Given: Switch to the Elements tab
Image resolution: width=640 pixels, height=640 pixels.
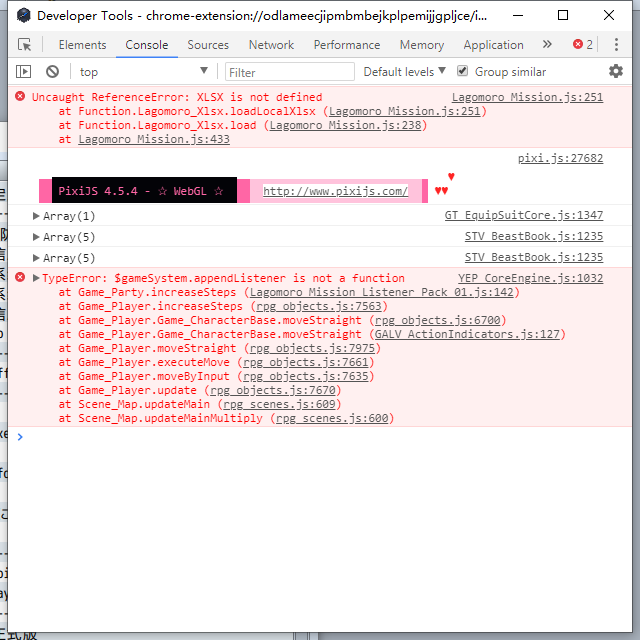Looking at the screenshot, I should [82, 45].
